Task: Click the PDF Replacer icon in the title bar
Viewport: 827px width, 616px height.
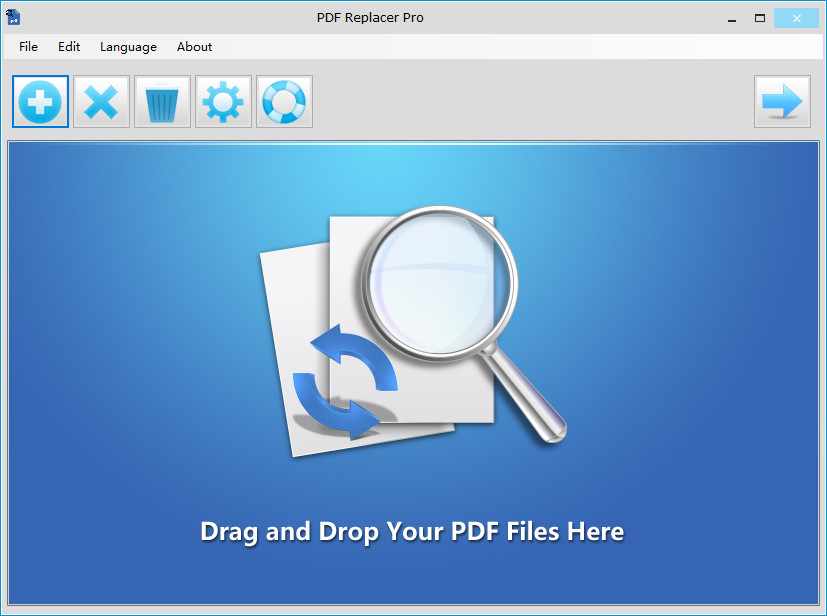Action: point(13,17)
